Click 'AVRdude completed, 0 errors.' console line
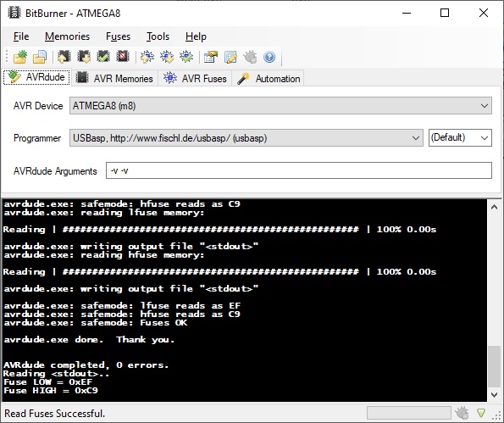This screenshot has width=504, height=423. coord(86,365)
